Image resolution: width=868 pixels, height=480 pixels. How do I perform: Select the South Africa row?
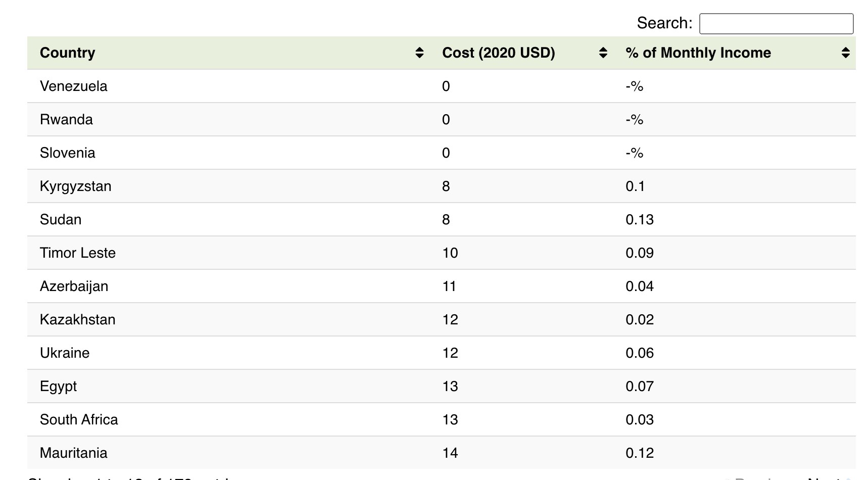tap(442, 419)
